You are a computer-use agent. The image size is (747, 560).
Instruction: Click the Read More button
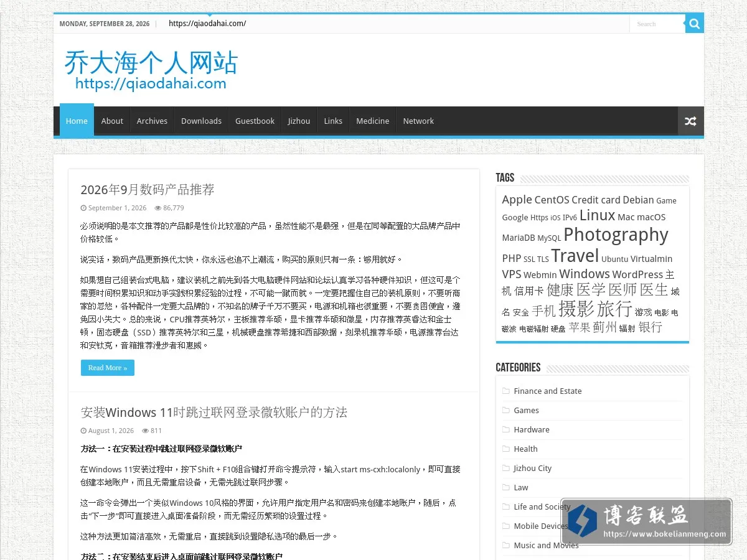[x=107, y=368]
